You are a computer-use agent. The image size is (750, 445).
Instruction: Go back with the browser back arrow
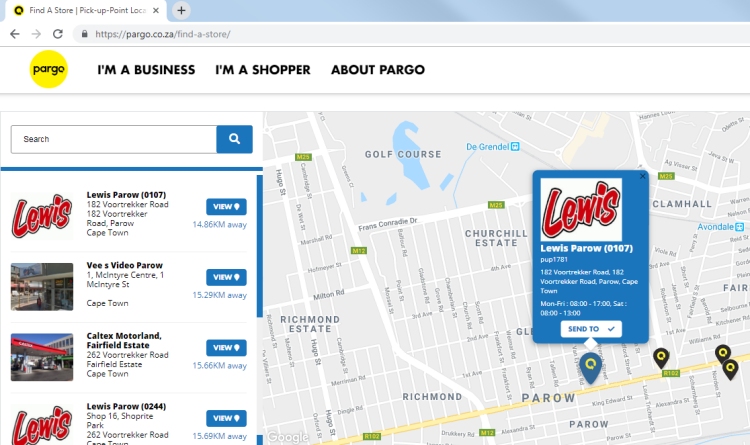click(x=15, y=34)
